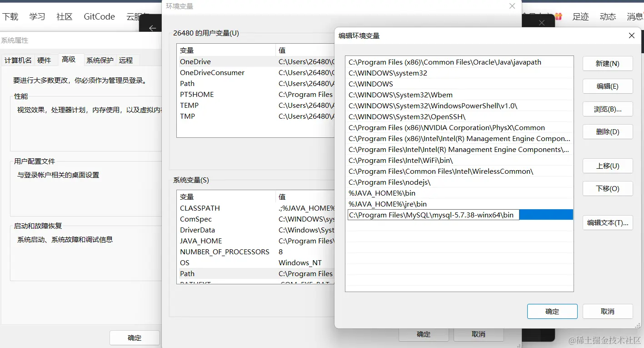This screenshot has height=348, width=644.
Task: Select TMP user variable
Action: (x=256, y=116)
